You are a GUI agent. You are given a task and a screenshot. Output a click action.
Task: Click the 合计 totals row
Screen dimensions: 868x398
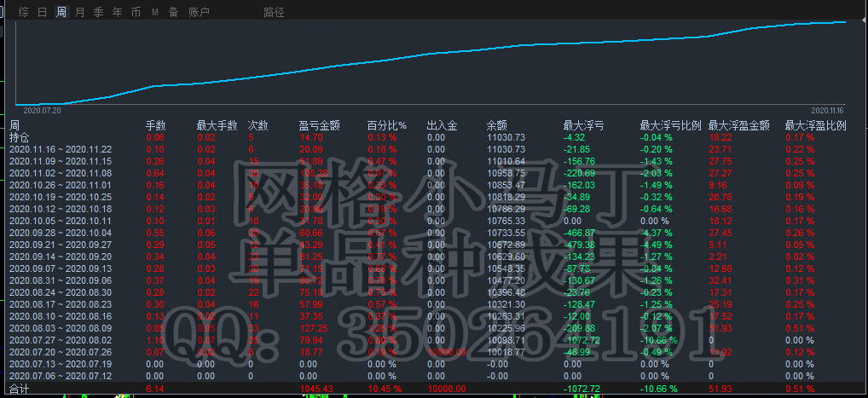(x=19, y=389)
